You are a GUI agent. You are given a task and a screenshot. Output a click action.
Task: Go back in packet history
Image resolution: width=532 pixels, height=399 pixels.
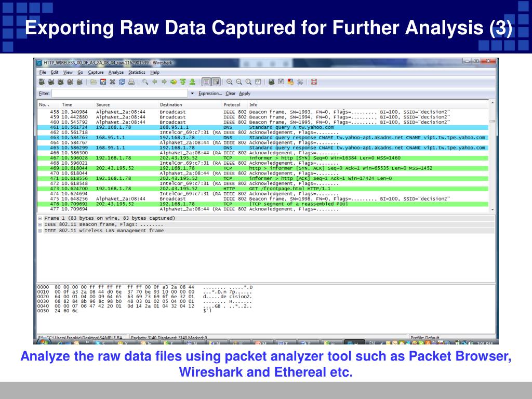click(155, 82)
